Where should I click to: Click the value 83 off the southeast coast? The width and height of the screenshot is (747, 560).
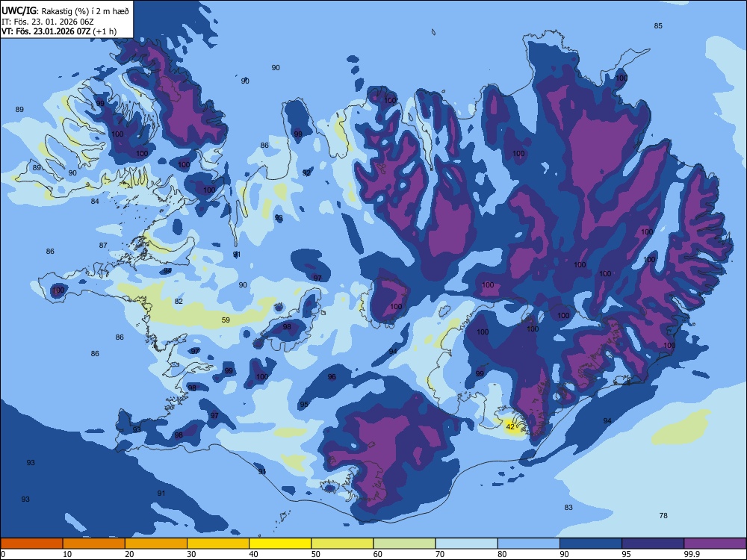click(568, 508)
